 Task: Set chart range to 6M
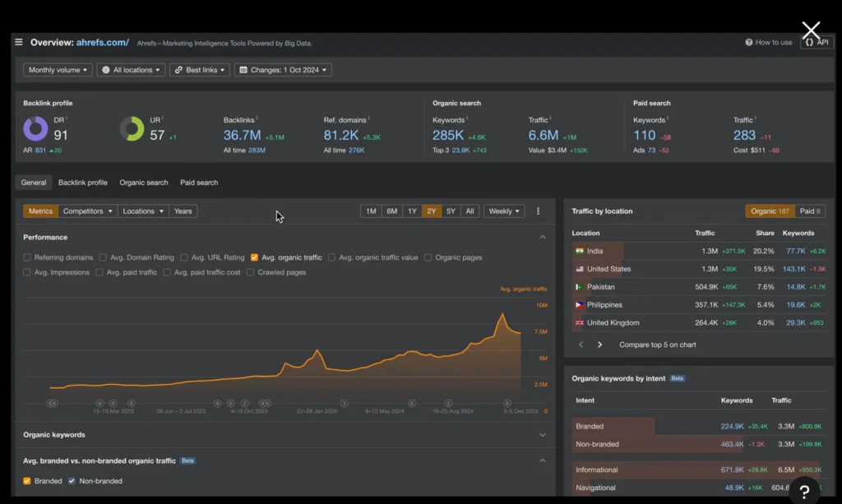pos(391,211)
